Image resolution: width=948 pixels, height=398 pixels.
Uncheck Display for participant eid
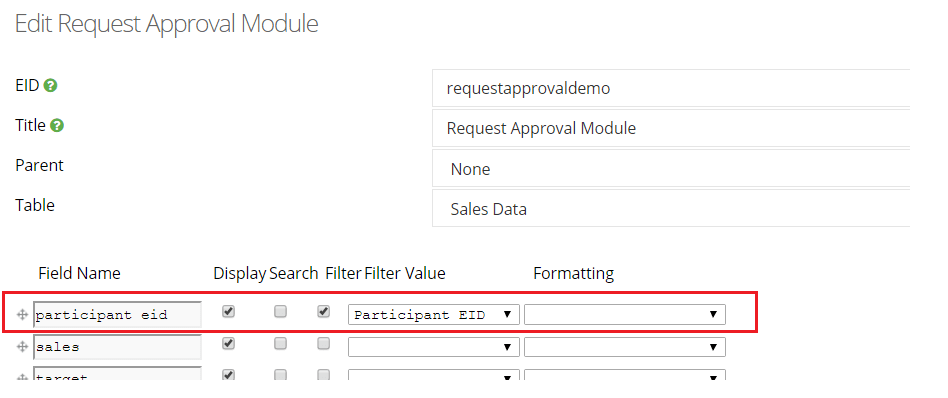click(229, 312)
